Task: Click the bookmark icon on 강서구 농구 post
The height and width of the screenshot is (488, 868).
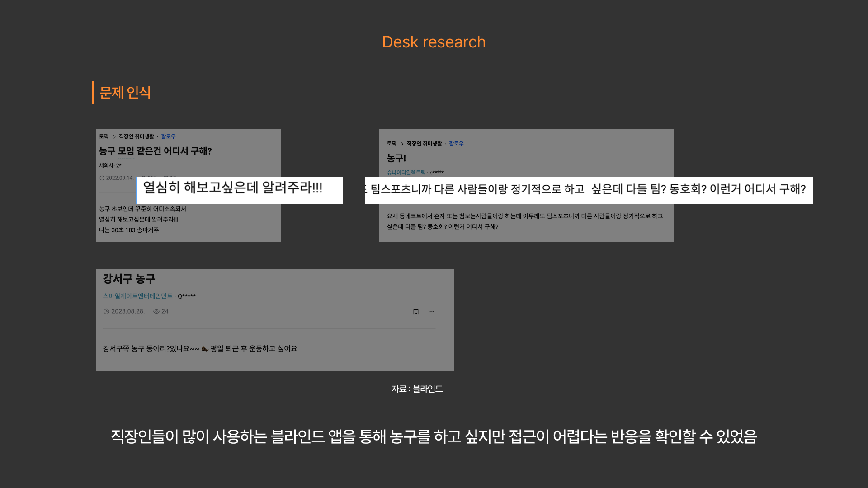Action: pyautogui.click(x=416, y=312)
